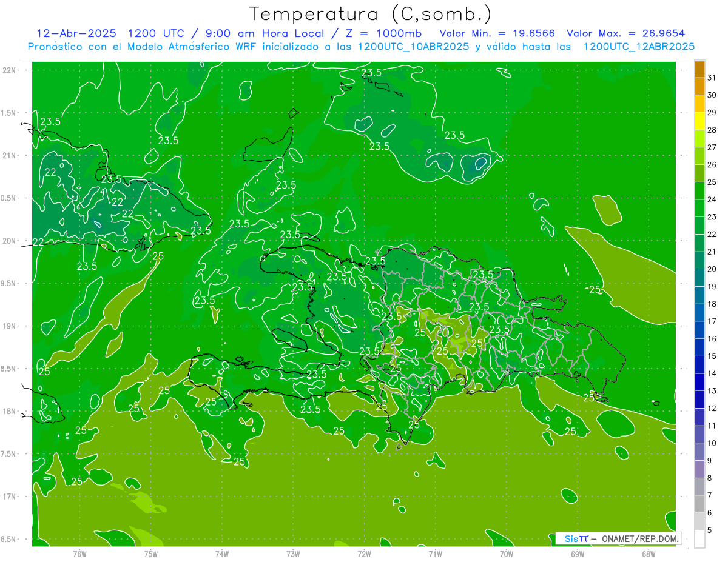Click the "74W" longitude axis label

(221, 554)
